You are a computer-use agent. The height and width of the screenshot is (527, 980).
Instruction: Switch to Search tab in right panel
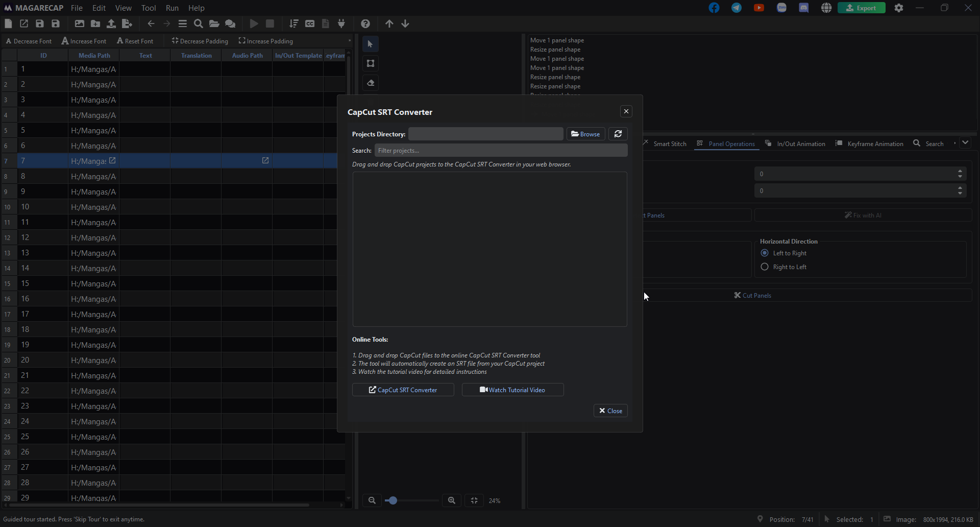point(928,143)
